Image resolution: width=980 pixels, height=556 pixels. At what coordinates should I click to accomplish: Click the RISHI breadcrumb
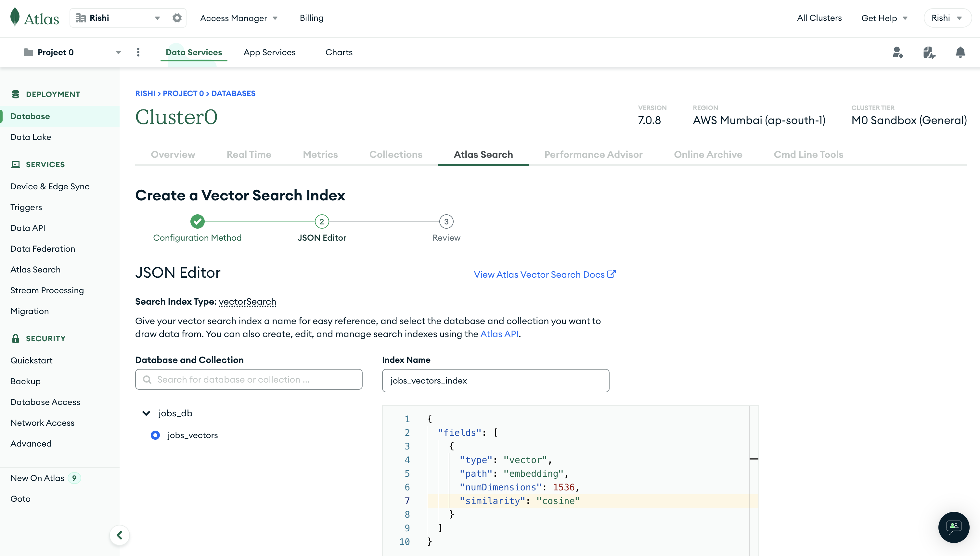145,93
